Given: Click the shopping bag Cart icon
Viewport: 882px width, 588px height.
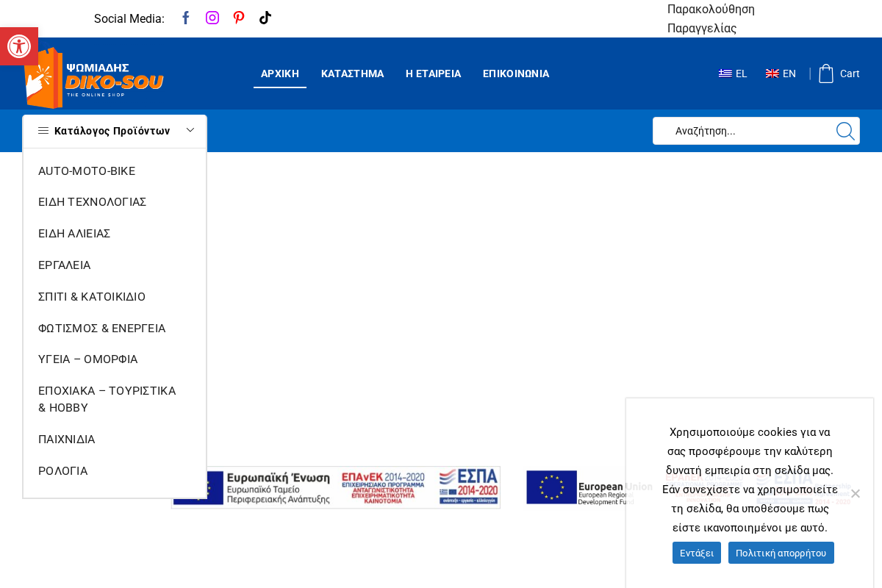Looking at the screenshot, I should point(826,73).
